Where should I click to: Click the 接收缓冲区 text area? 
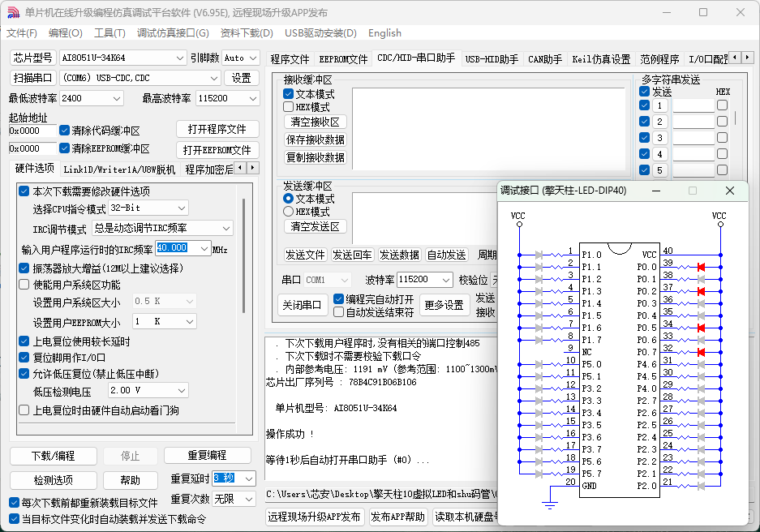click(x=488, y=128)
